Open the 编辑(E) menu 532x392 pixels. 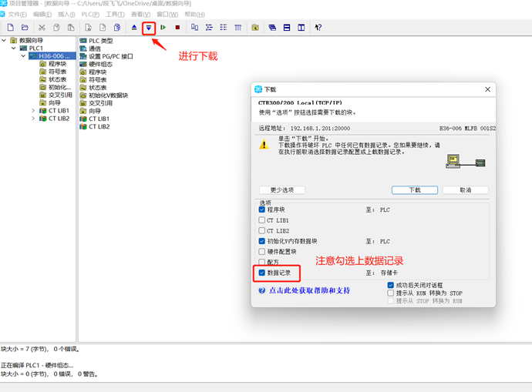point(42,15)
